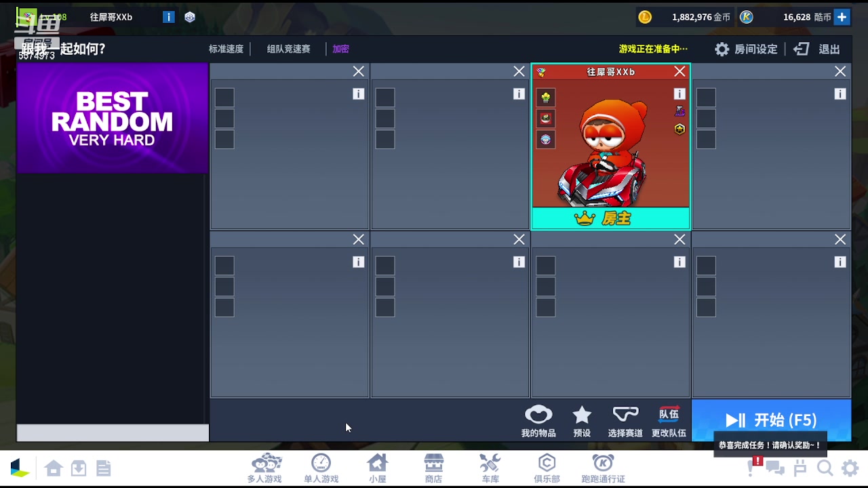Click the document notes icon in bottom bar
This screenshot has width=868, height=488.
[x=103, y=468]
